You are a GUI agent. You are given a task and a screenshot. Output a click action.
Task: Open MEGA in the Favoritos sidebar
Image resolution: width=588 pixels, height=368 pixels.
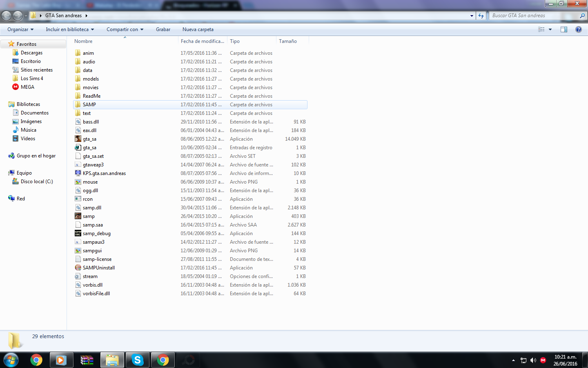point(27,87)
